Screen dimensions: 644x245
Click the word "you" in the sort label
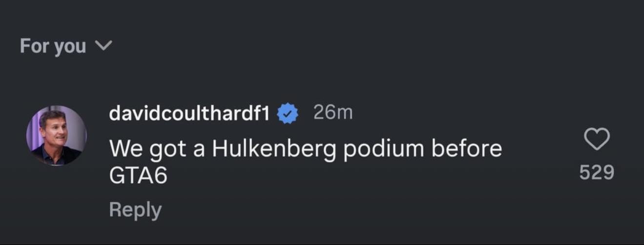(x=70, y=47)
